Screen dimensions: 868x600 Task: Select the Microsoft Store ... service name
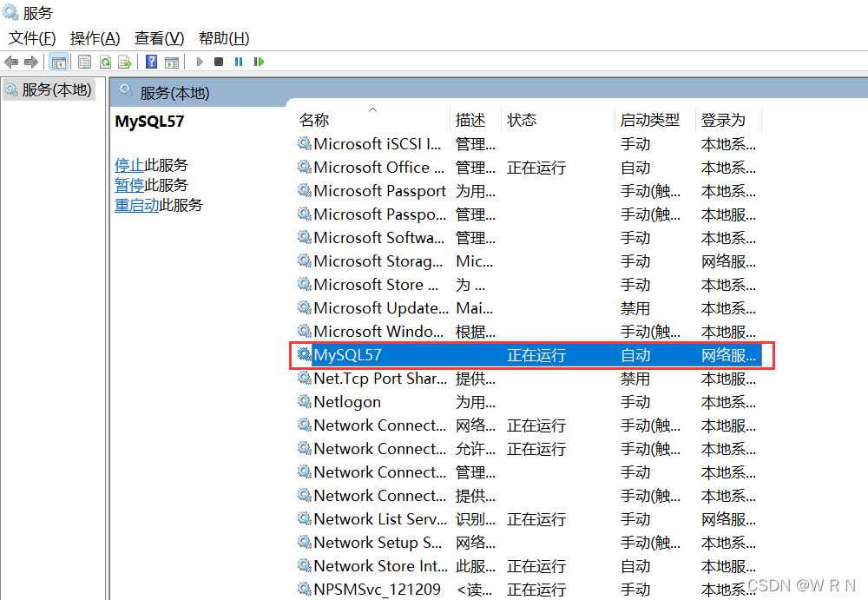[377, 285]
